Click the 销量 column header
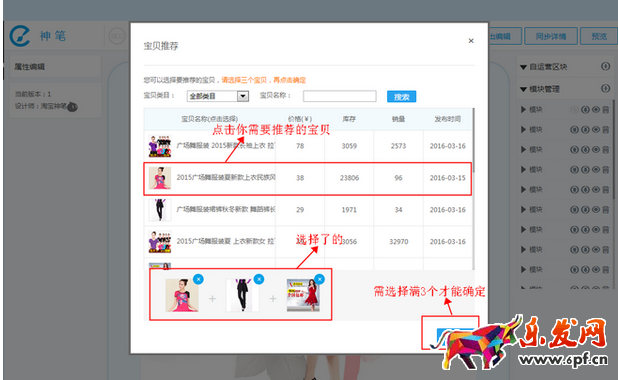Screen dimensions: 618x380 pyautogui.click(x=398, y=119)
